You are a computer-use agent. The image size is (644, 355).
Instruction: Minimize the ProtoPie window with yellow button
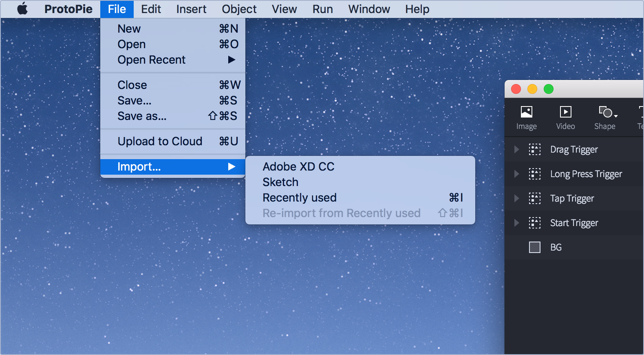pyautogui.click(x=532, y=89)
